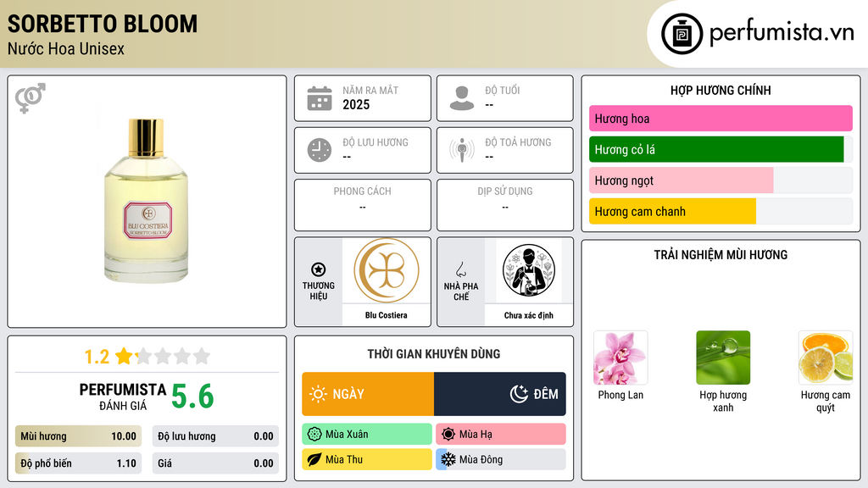Select the dark Đêm nighttime segment
The width and height of the screenshot is (868, 488).
[500, 394]
